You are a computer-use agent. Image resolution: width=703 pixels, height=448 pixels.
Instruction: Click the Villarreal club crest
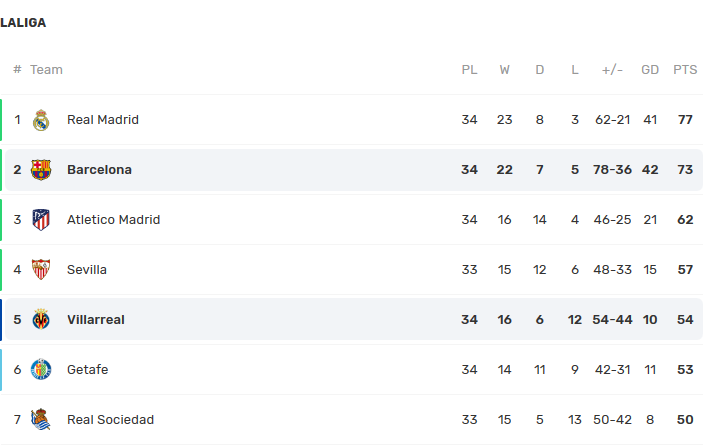click(x=41, y=320)
